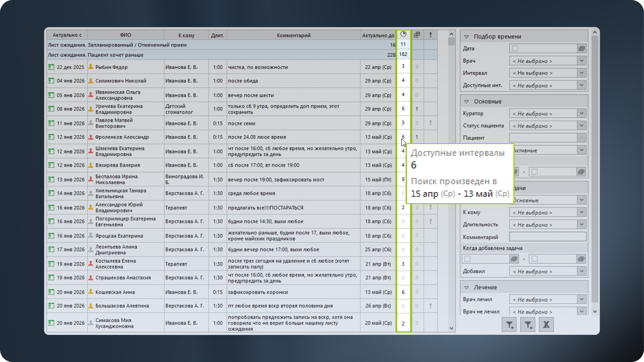Apply the filter with funnel-arrow button

tap(509, 325)
